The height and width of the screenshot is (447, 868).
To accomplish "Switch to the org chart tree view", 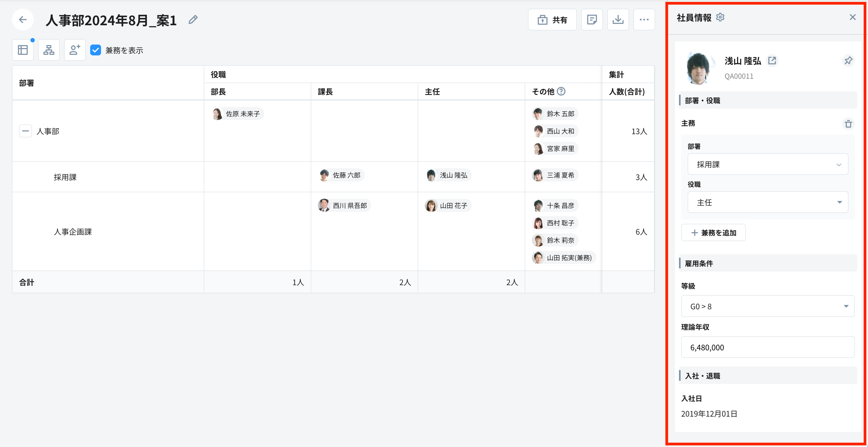I will click(49, 50).
